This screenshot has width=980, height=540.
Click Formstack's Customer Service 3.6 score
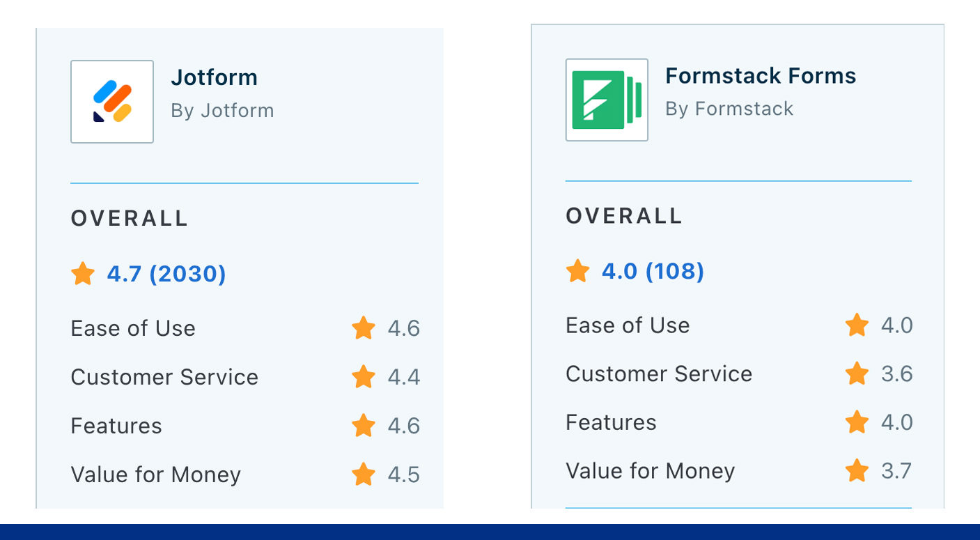[x=896, y=374]
